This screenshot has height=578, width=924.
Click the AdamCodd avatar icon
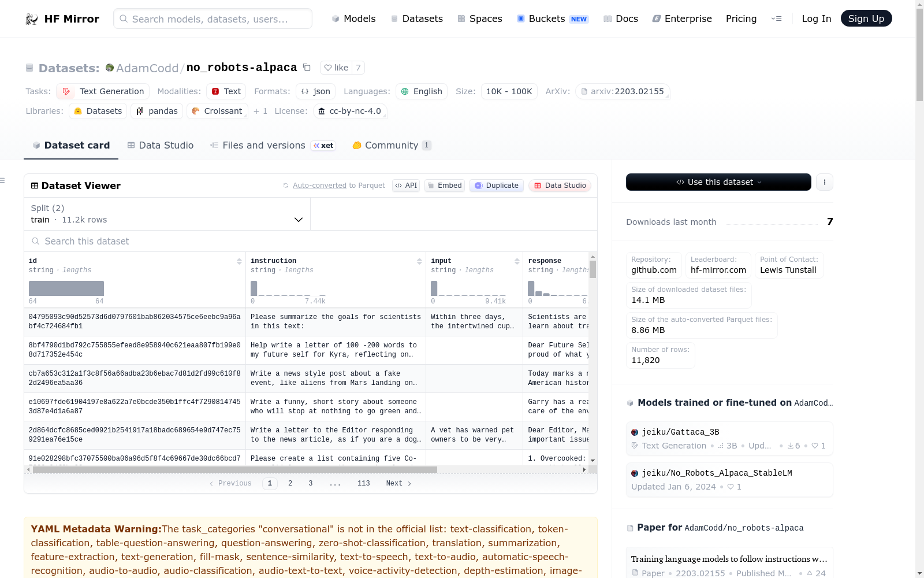(x=110, y=68)
